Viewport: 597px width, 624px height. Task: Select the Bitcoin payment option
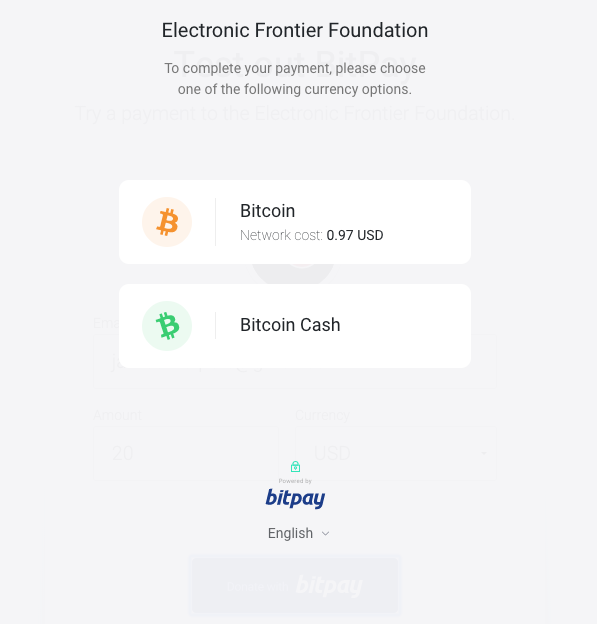coord(295,222)
